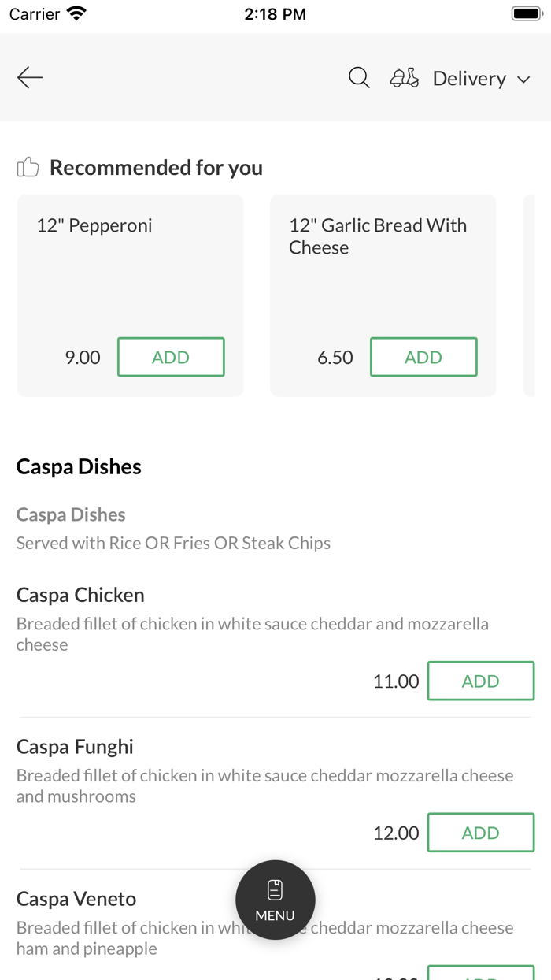This screenshot has height=980, width=551.
Task: Select the menu document icon
Action: coord(275,888)
